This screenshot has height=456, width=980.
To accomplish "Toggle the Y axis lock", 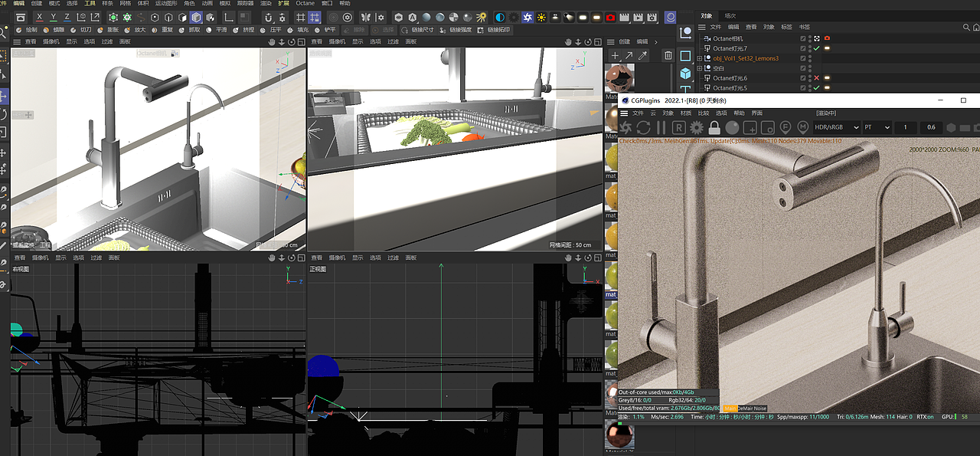I will [54, 17].
